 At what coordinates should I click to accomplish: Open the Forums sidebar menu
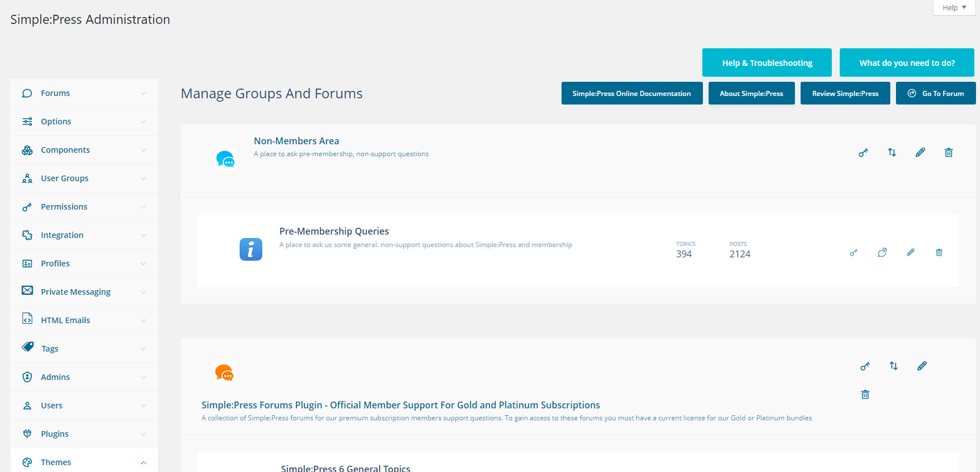(84, 93)
